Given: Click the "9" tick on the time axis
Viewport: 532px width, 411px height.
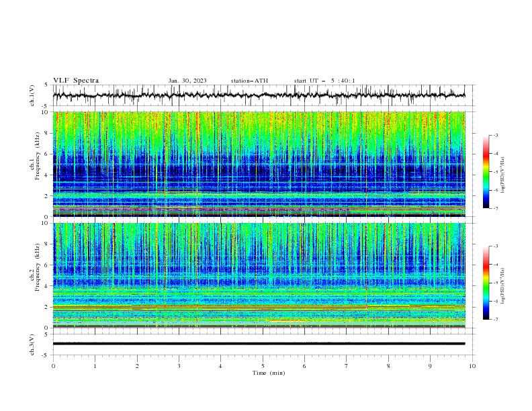Looking at the screenshot, I should (430, 366).
